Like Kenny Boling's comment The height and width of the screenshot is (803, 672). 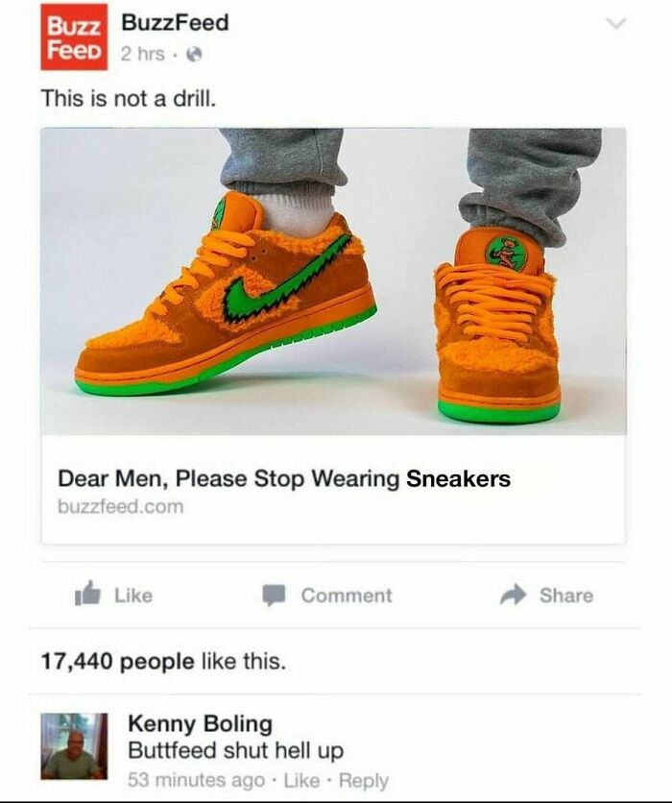point(301,781)
